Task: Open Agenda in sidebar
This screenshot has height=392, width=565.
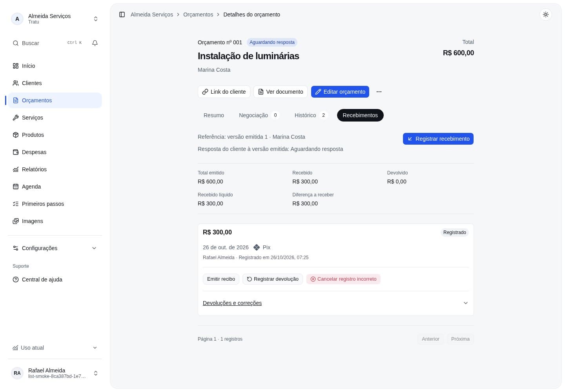Action: tap(55, 187)
